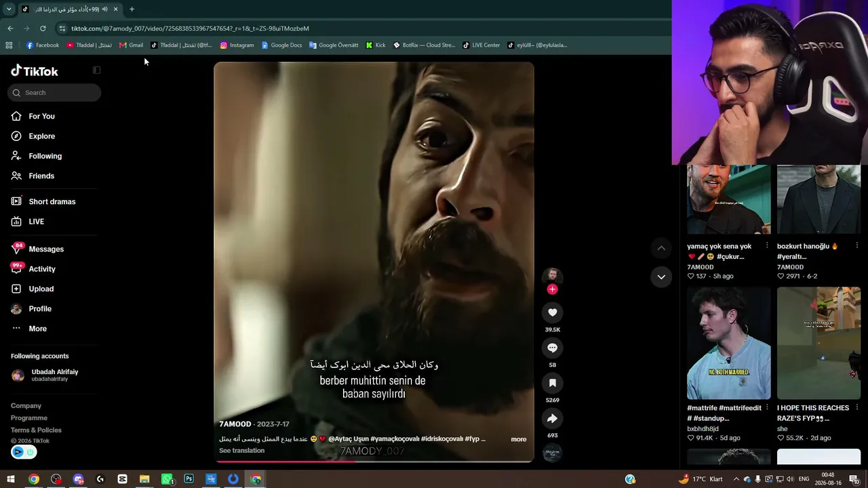868x488 pixels.
Task: Open the LIVE section
Action: coord(27,222)
